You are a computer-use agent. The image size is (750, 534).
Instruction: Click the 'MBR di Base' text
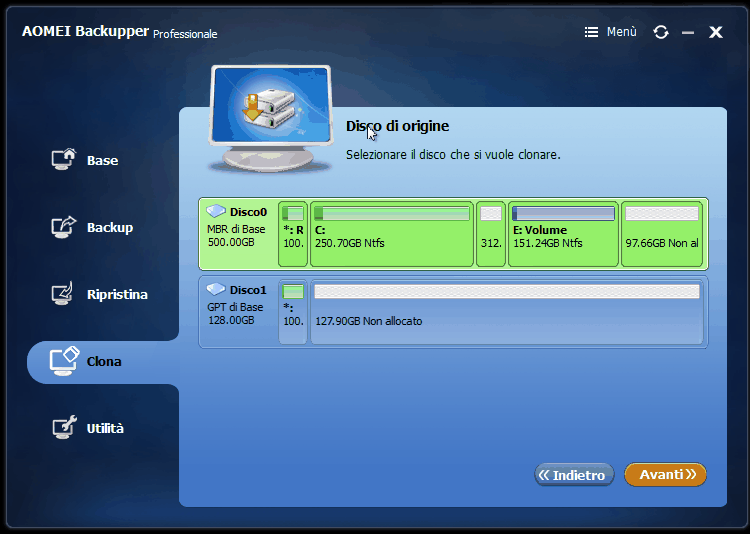tap(236, 229)
